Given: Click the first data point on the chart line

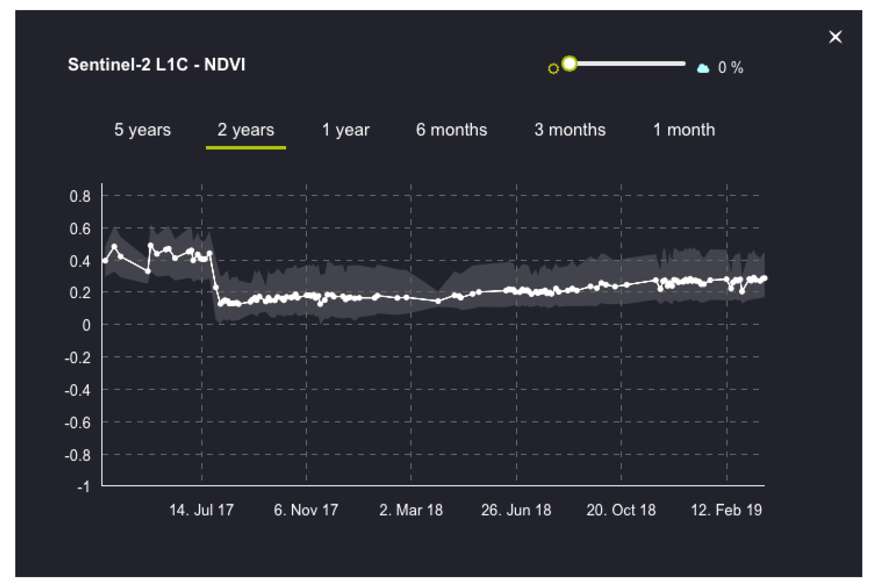Looking at the screenshot, I should point(105,261).
